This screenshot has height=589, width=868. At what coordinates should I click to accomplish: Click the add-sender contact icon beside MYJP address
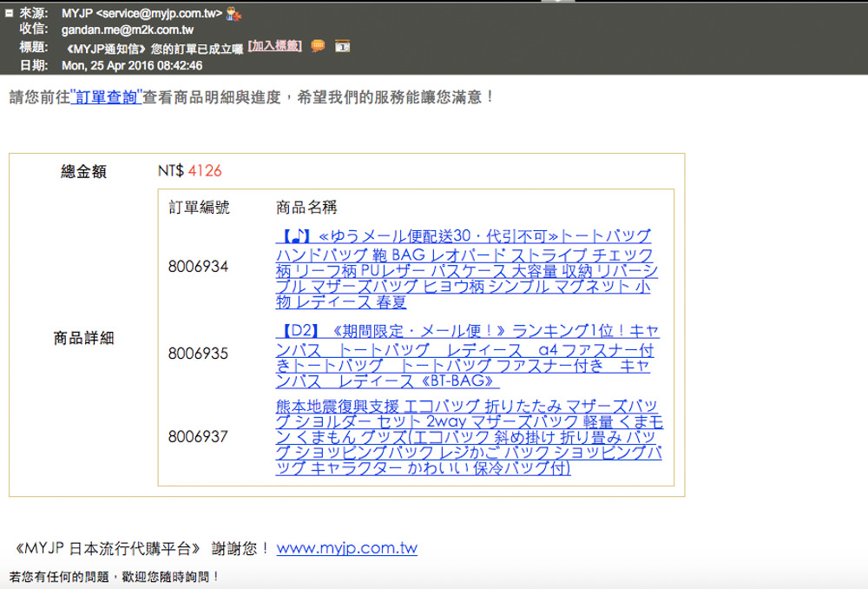point(233,15)
